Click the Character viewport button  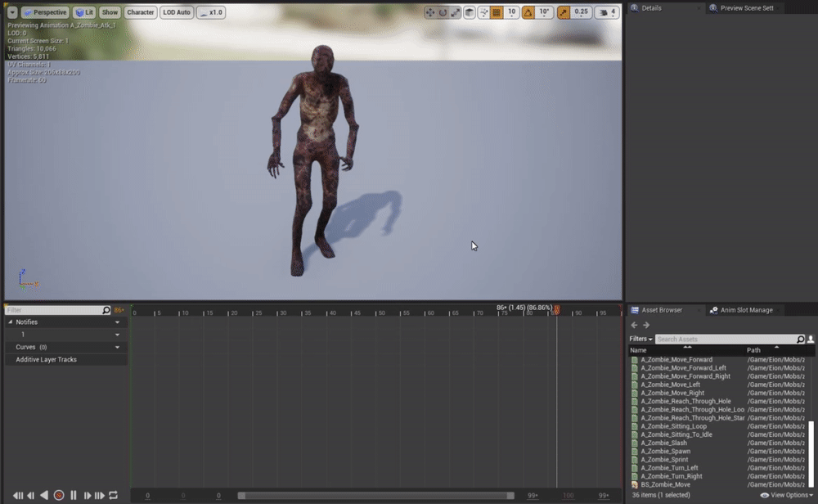click(x=141, y=12)
